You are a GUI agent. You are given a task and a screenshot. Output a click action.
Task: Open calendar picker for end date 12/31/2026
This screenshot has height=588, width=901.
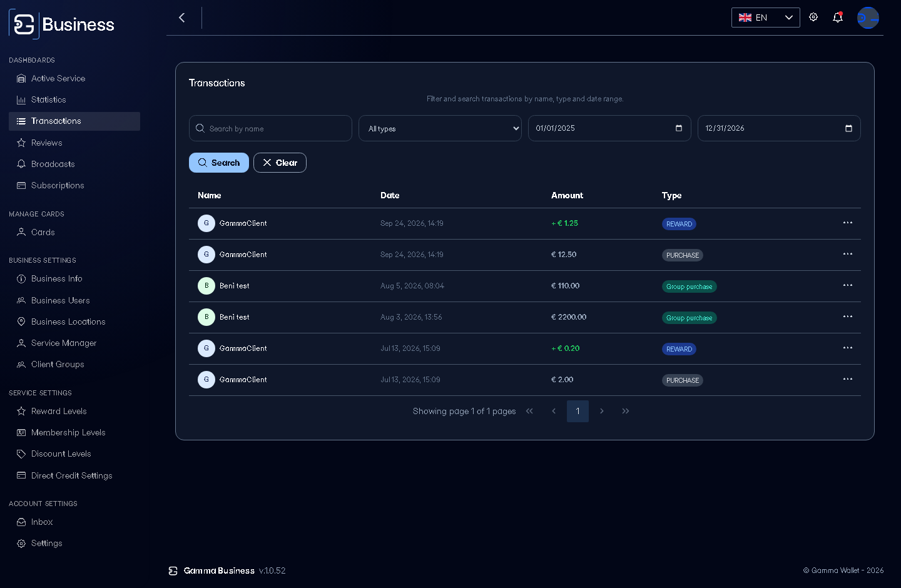[848, 128]
